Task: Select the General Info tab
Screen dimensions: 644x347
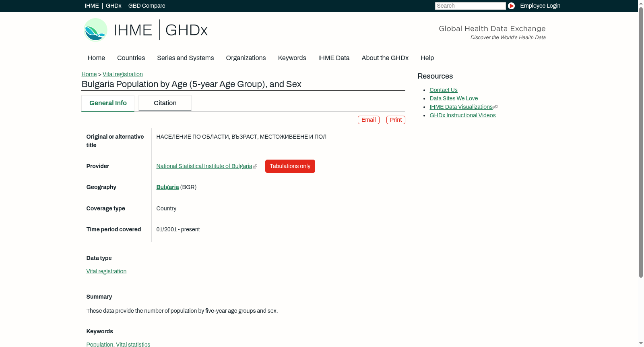Action: tap(108, 103)
